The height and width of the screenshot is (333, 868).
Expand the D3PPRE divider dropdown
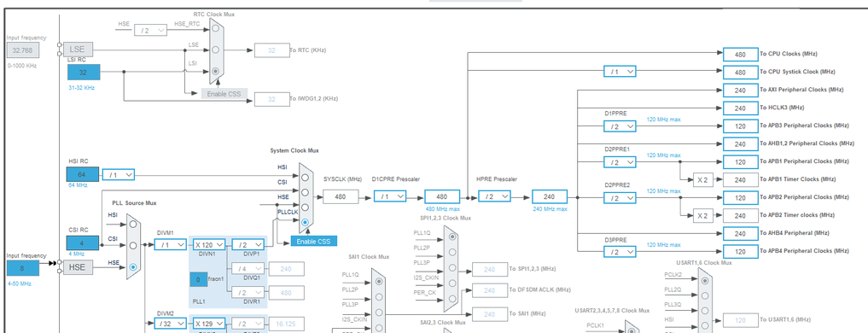click(x=620, y=252)
